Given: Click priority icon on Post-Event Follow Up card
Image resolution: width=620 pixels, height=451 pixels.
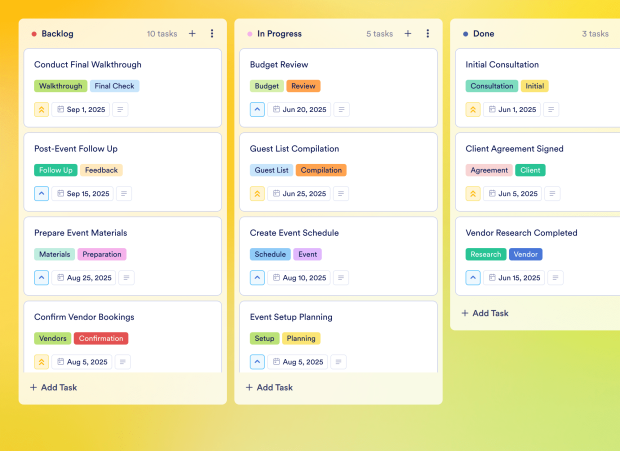Looking at the screenshot, I should coord(41,194).
